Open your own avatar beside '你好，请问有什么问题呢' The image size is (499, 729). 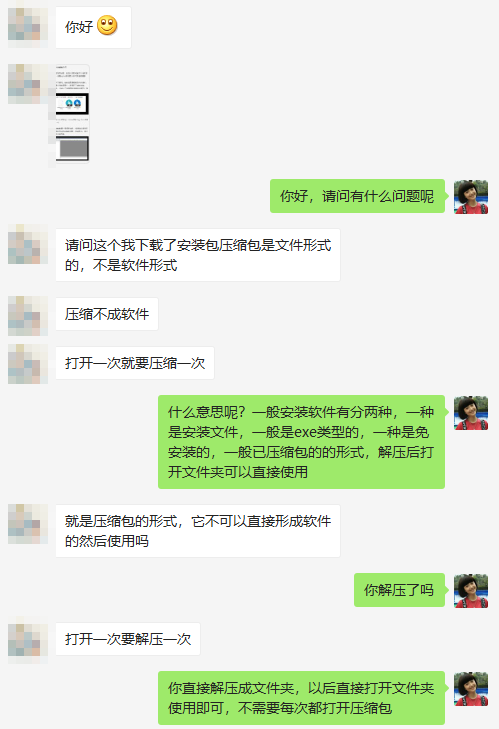(x=471, y=197)
